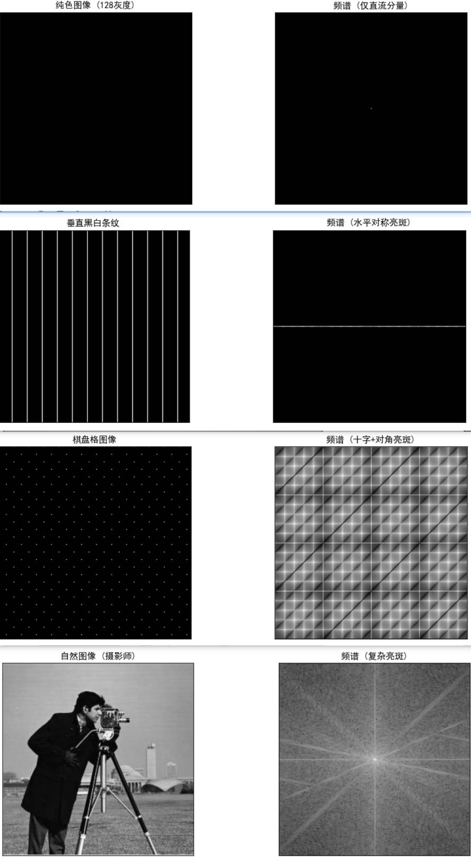Click the camera mounted on the tripod
This screenshot has width=471, height=868.
tap(112, 717)
